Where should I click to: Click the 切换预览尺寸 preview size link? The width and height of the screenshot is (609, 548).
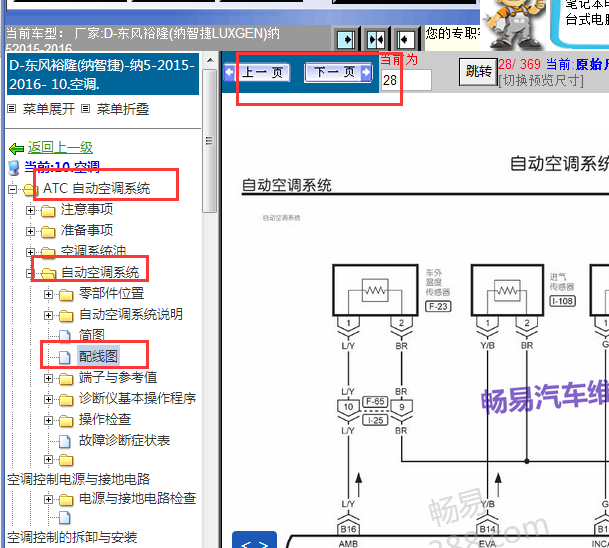(x=541, y=81)
